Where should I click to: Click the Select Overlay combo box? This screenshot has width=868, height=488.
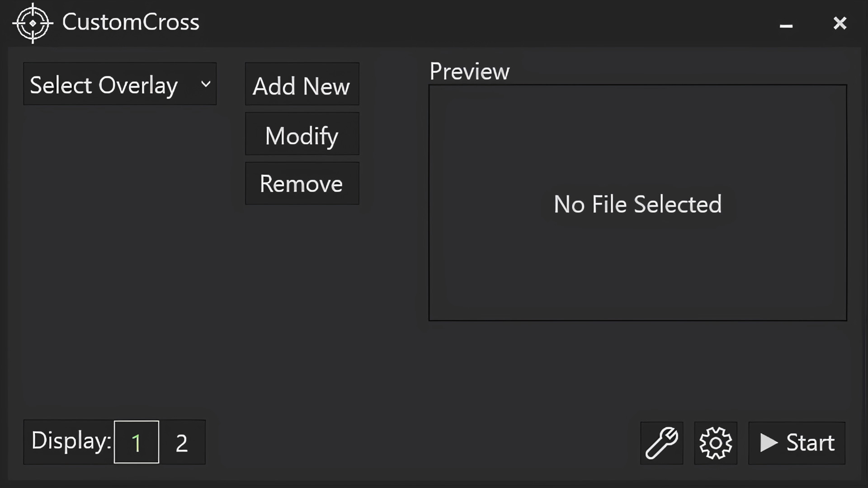click(x=120, y=84)
